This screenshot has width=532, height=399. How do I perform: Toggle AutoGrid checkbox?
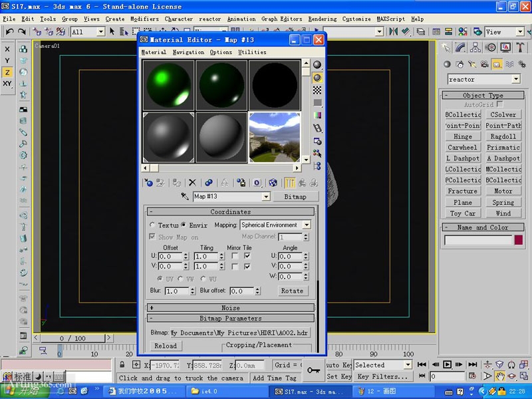[500, 104]
